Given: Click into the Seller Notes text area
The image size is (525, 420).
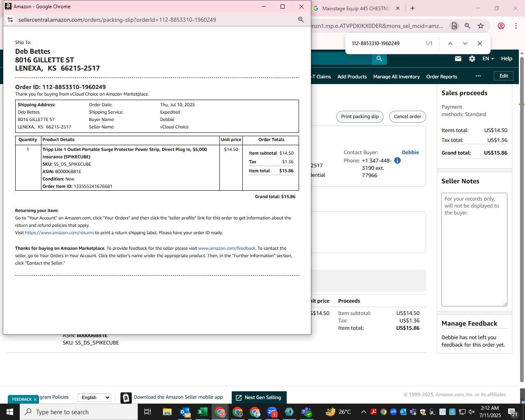Looking at the screenshot, I should tap(474, 249).
